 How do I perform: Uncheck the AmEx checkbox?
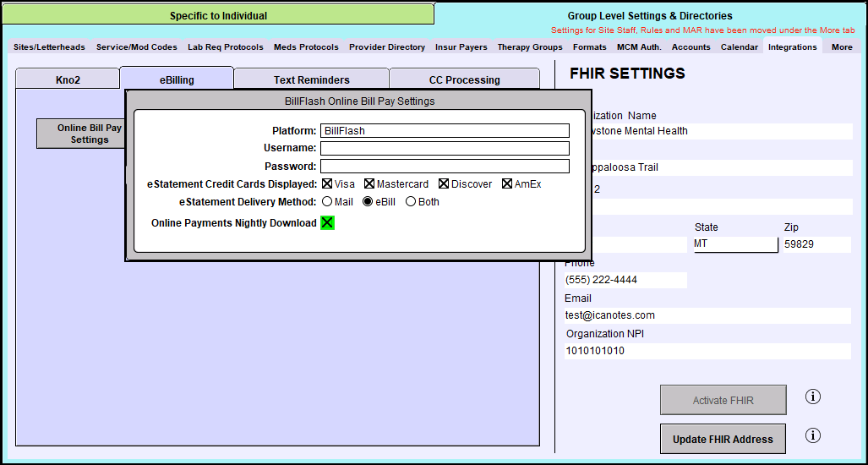(x=507, y=183)
